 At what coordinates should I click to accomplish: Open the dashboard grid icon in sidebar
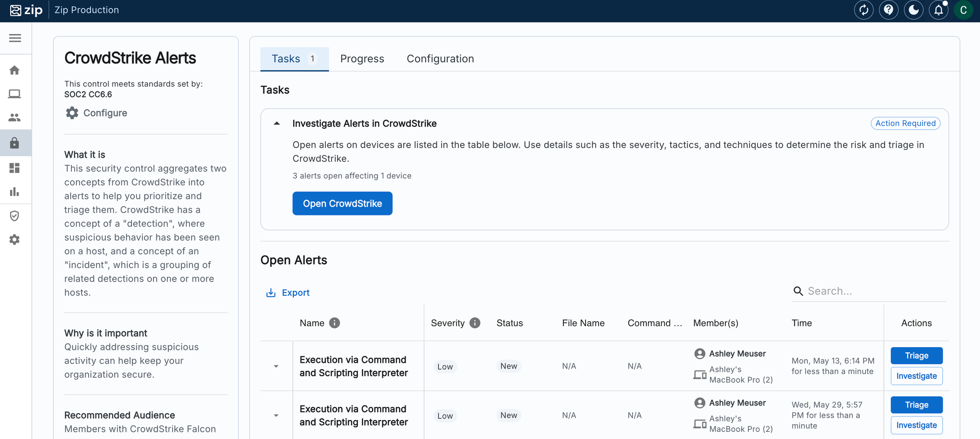point(15,168)
